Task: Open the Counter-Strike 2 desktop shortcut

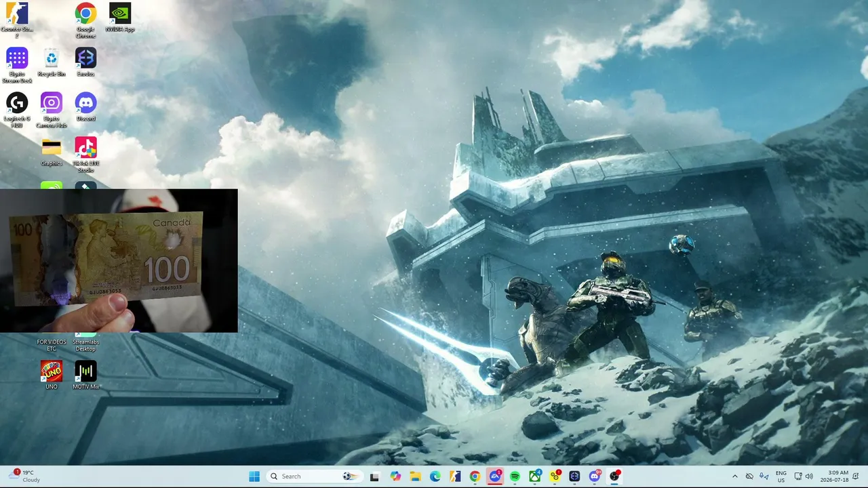Action: pyautogui.click(x=17, y=20)
